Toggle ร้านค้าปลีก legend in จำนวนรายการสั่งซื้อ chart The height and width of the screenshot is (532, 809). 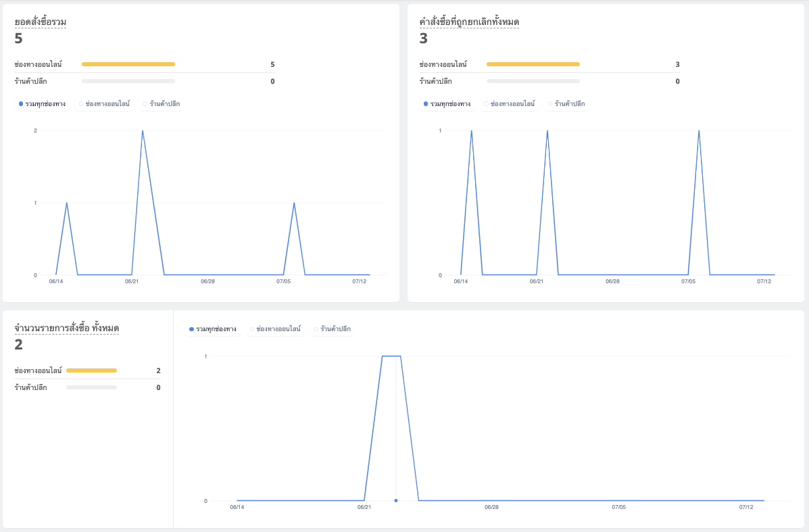pos(333,329)
